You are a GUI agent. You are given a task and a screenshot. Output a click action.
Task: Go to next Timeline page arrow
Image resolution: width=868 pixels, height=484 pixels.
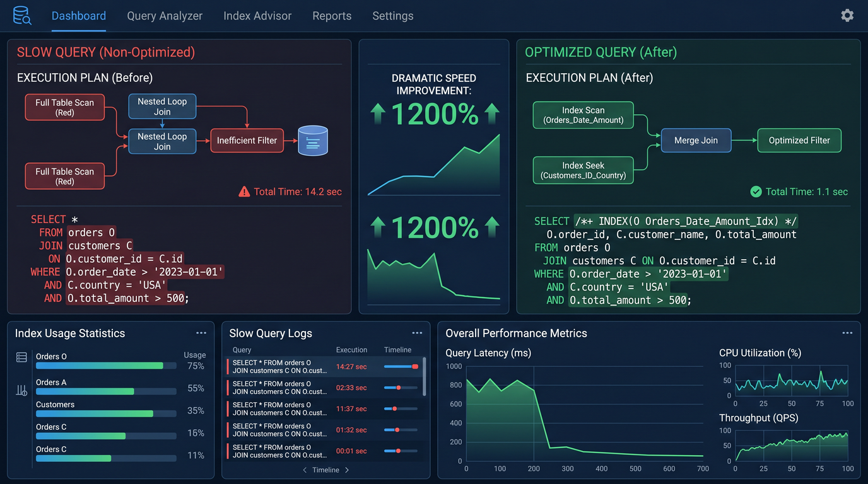click(x=347, y=470)
